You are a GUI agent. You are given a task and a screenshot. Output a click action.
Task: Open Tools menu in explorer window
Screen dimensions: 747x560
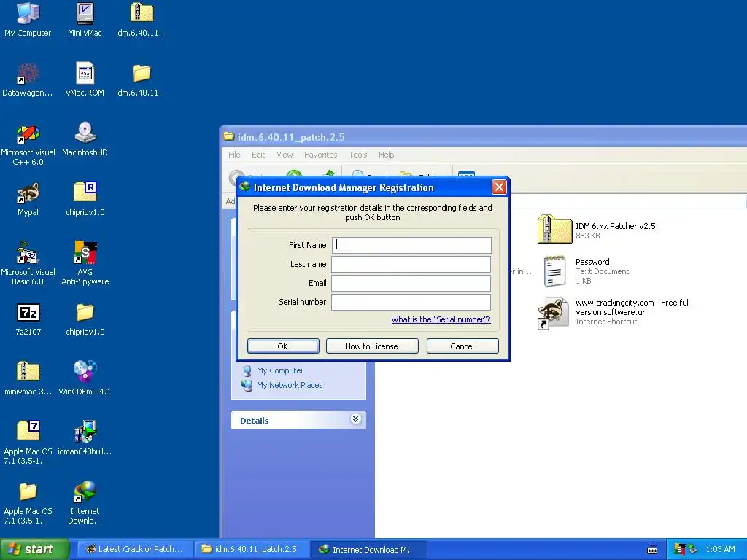(x=357, y=155)
